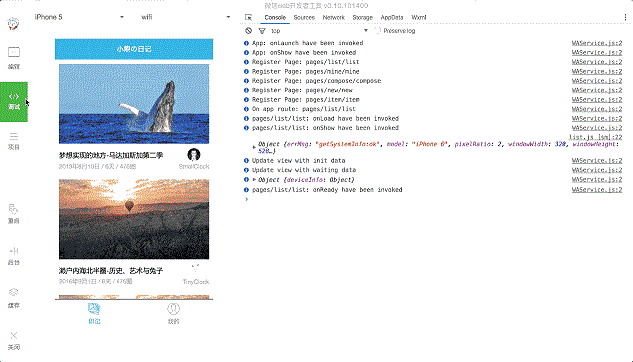
Task: Open the list.js source link
Action: [595, 137]
